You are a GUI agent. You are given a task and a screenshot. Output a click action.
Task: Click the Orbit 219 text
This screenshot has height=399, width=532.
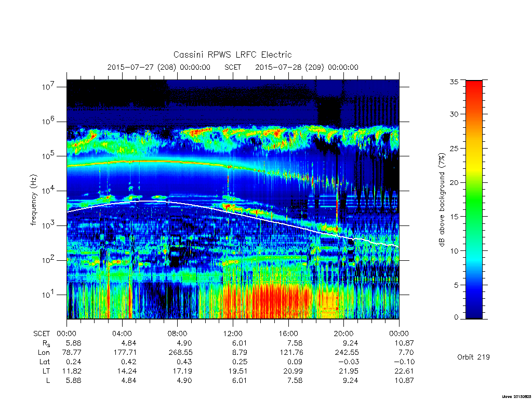tap(473, 357)
